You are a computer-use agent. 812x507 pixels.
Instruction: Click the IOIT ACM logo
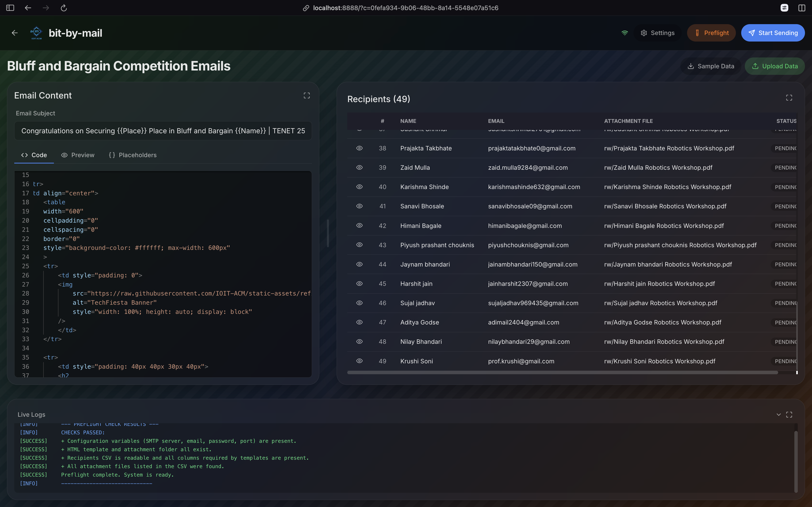(36, 33)
